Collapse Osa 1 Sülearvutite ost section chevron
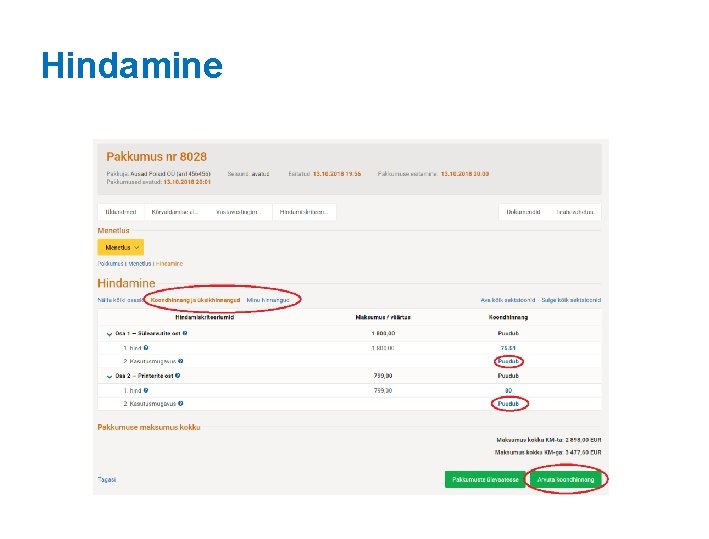The width and height of the screenshot is (709, 539). click(109, 334)
